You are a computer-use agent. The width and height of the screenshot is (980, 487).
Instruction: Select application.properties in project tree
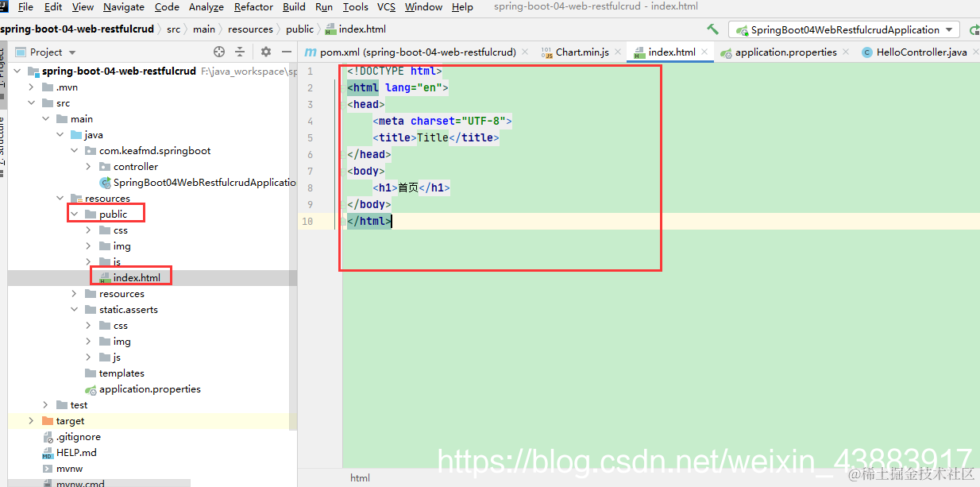pyautogui.click(x=149, y=389)
